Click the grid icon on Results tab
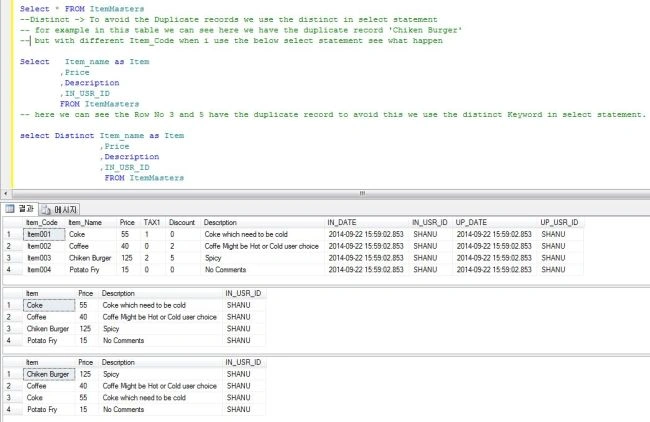650x422 pixels. (10, 209)
